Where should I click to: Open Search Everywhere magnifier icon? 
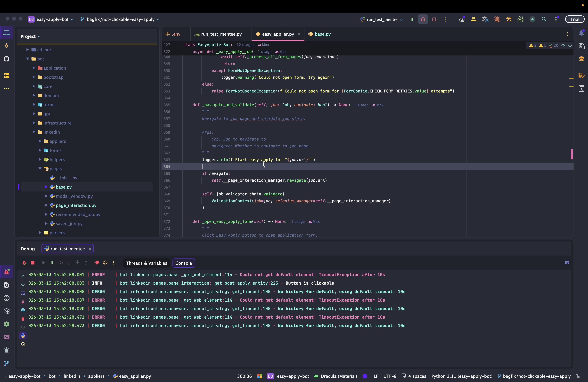pyautogui.click(x=544, y=19)
